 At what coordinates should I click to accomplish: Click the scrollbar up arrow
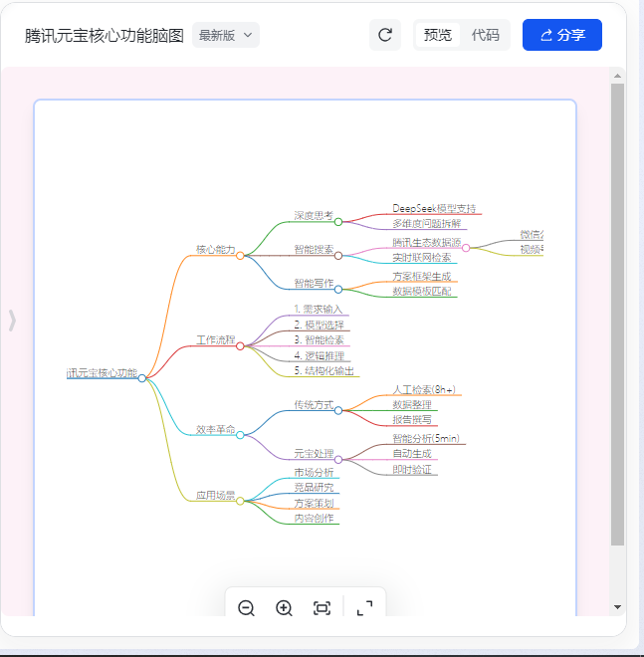617,76
